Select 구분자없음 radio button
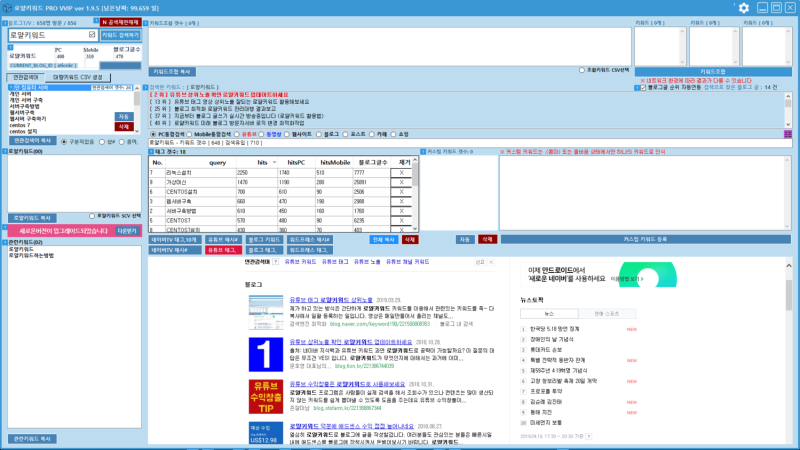 [x=64, y=142]
